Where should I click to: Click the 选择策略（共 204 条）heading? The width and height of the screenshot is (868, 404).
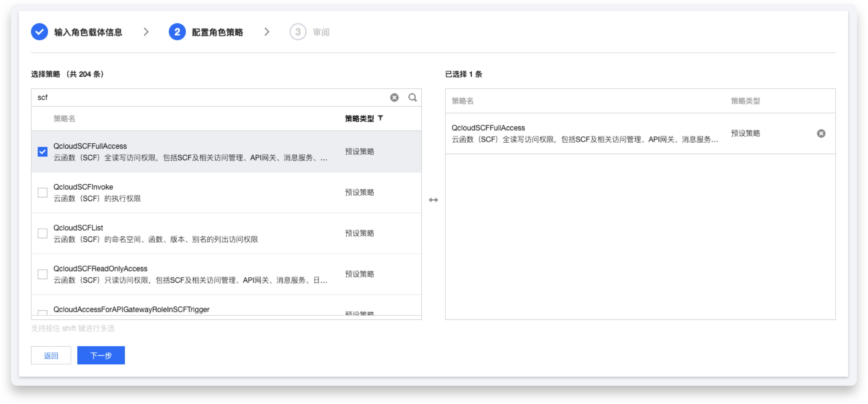pyautogui.click(x=67, y=74)
